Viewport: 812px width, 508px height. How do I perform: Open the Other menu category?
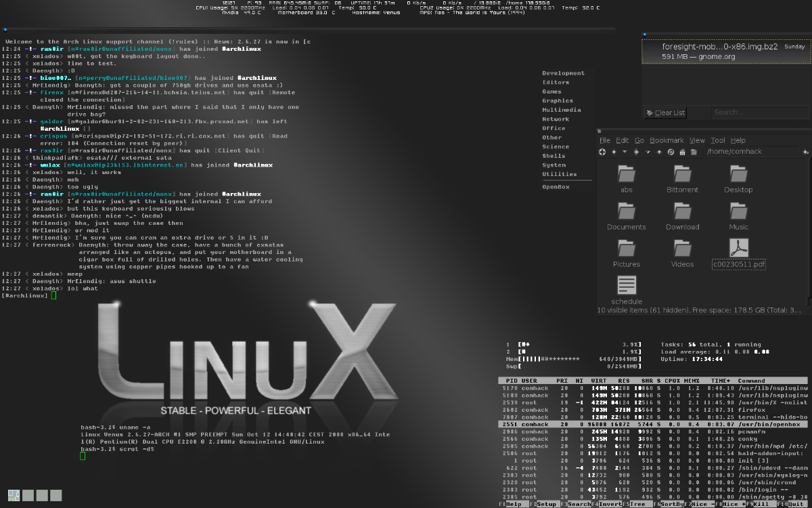click(552, 137)
